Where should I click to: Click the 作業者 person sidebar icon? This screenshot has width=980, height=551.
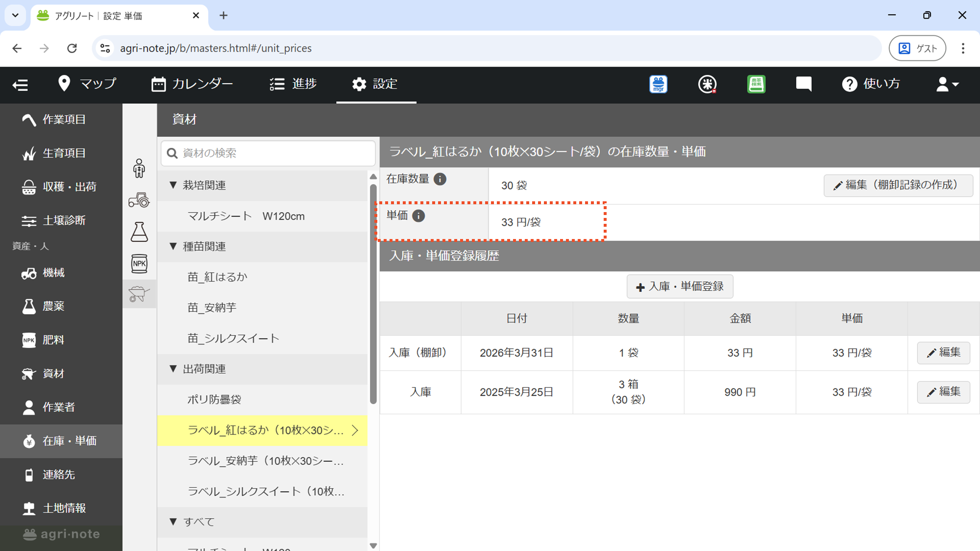[29, 407]
